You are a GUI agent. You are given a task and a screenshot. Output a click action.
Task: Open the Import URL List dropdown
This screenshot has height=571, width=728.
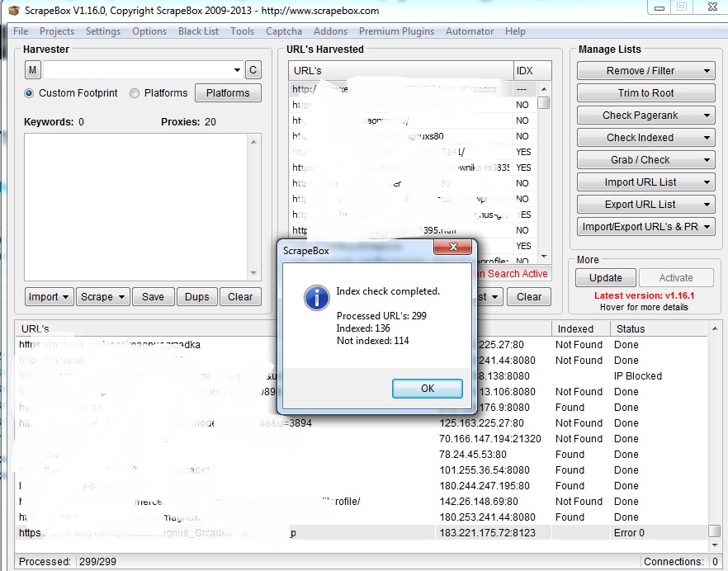645,182
